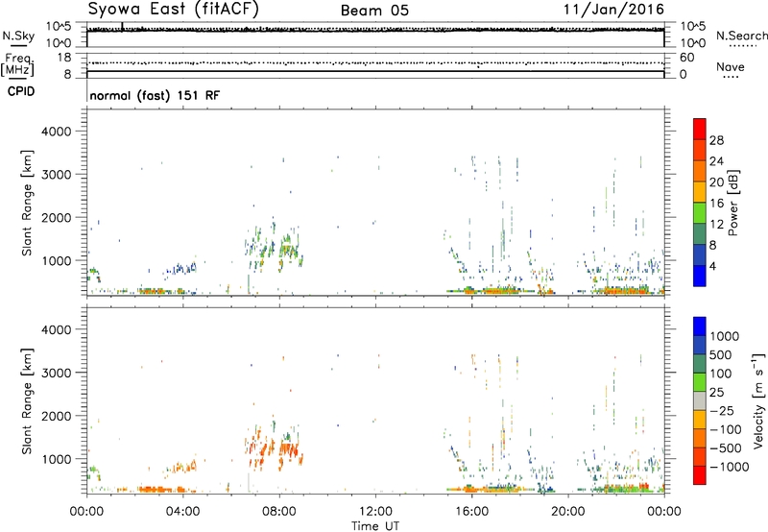The height and width of the screenshot is (532, 768).
Task: Click the '04:00' time axis label
Action: click(x=183, y=512)
